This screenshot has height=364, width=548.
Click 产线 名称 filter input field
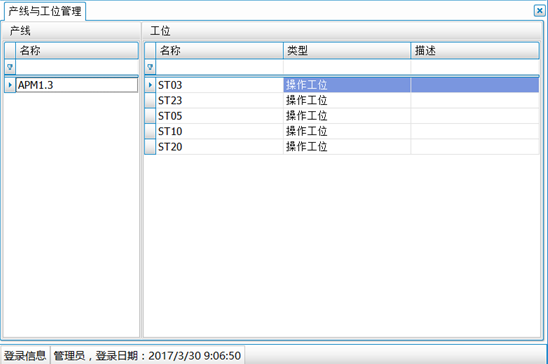[x=77, y=67]
